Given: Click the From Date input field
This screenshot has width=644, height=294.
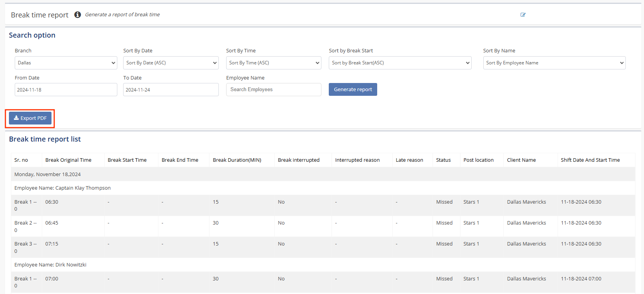Looking at the screenshot, I should [66, 90].
